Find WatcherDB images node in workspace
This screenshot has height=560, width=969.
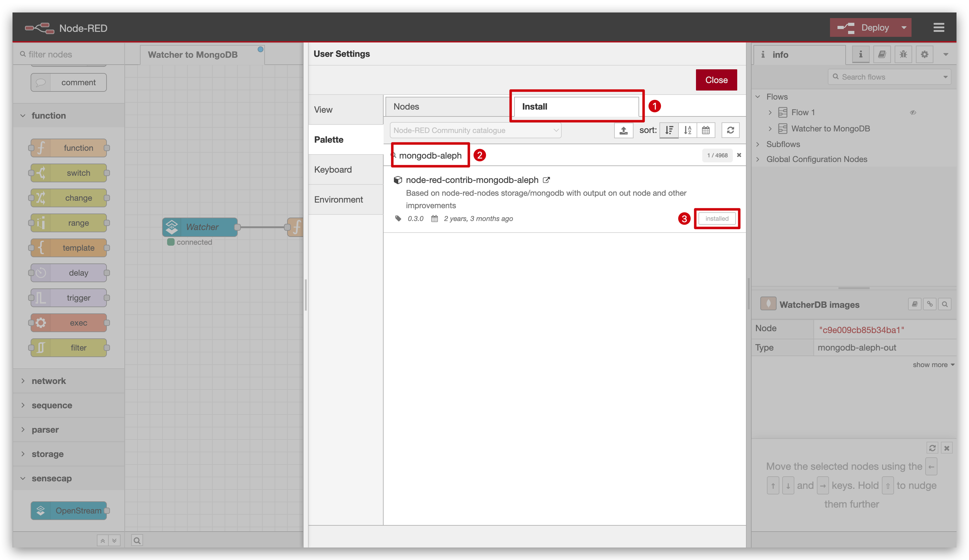(x=945, y=304)
